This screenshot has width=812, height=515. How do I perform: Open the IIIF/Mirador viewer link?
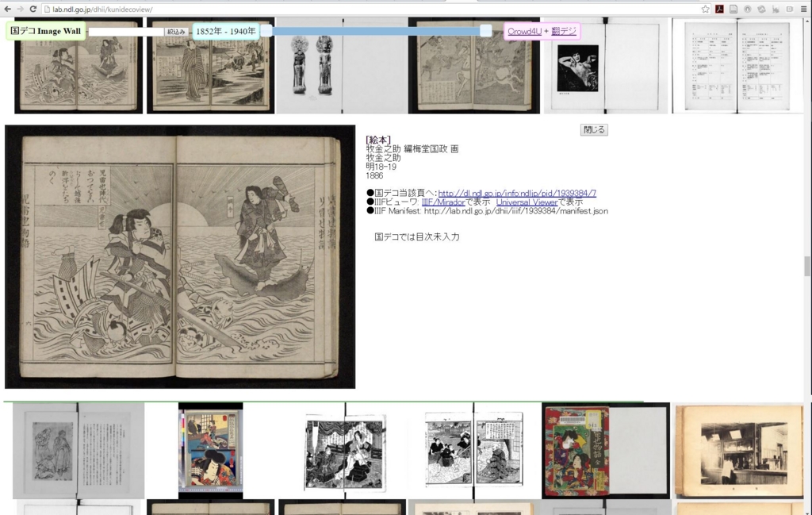(443, 202)
